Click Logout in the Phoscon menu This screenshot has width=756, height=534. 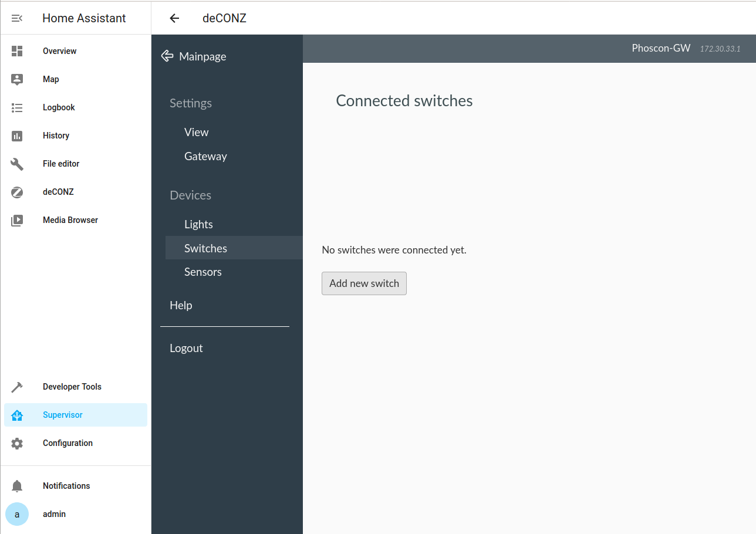pos(186,348)
